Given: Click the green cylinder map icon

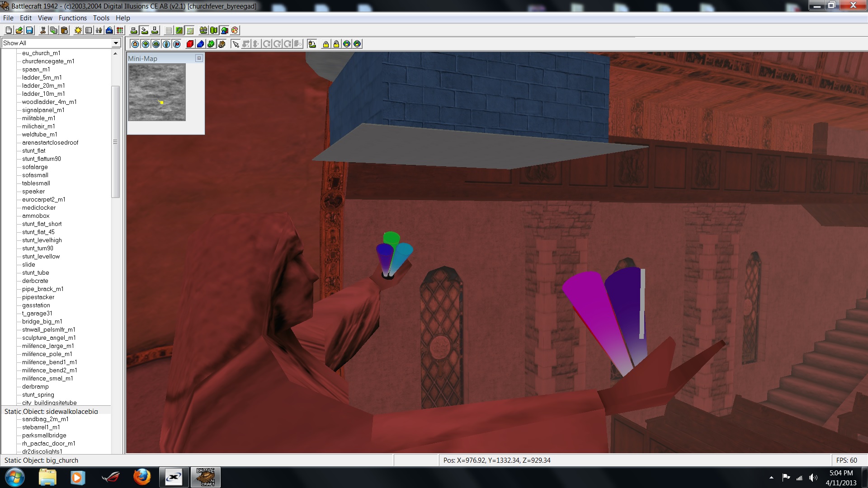Looking at the screenshot, I should [x=214, y=30].
